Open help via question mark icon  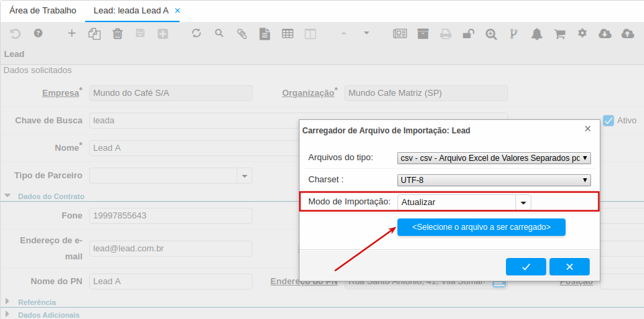38,34
